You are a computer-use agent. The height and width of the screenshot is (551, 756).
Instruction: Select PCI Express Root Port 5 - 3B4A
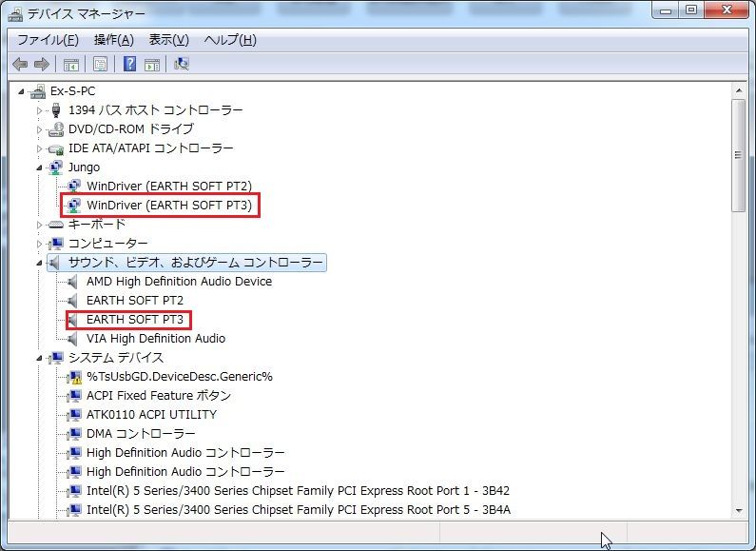pyautogui.click(x=298, y=510)
